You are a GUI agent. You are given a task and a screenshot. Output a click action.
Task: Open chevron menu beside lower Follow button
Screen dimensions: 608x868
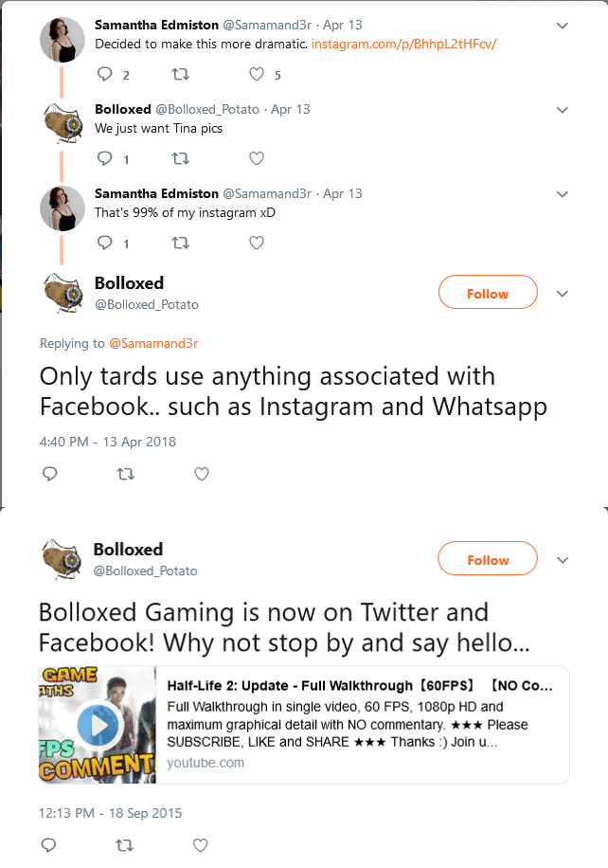[563, 560]
